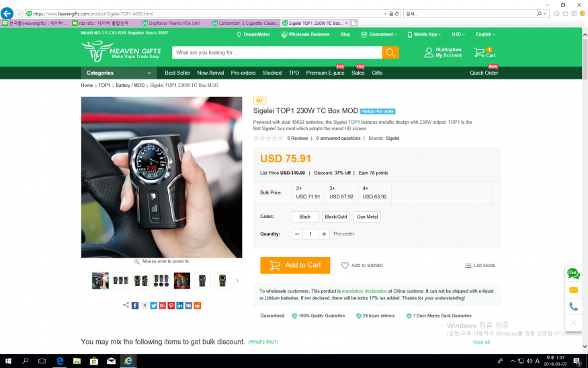Viewport: 588px width, 368px height.
Task: Open browser Favorites star icon
Action: coord(565,13)
